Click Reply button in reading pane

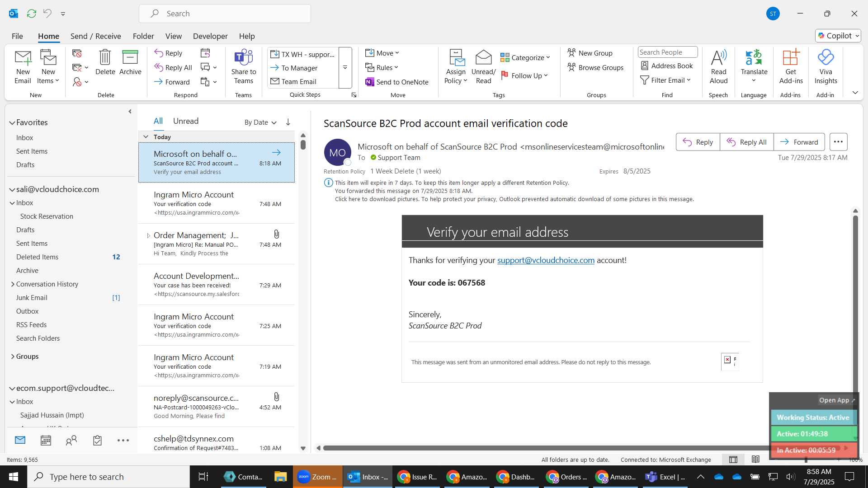698,142
